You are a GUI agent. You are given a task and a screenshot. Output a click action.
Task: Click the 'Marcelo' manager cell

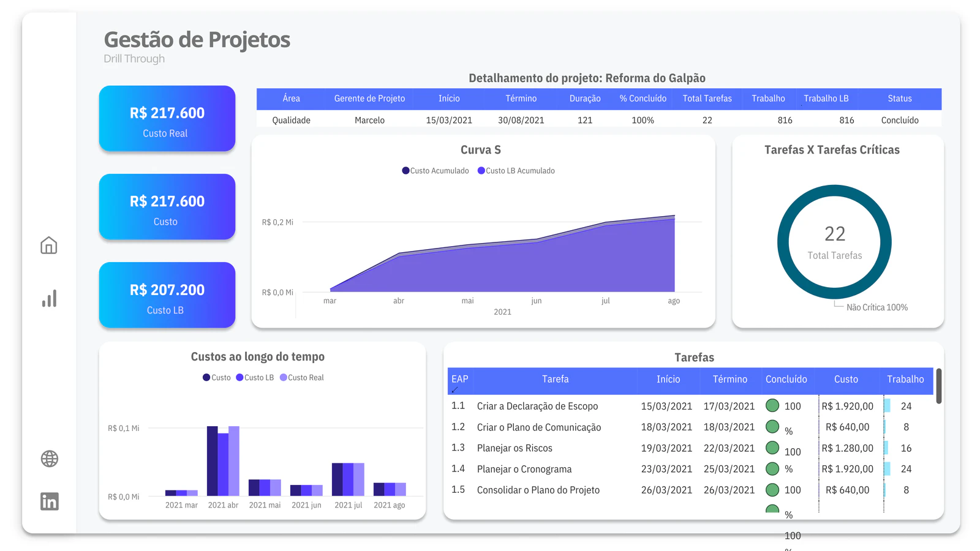pos(369,121)
